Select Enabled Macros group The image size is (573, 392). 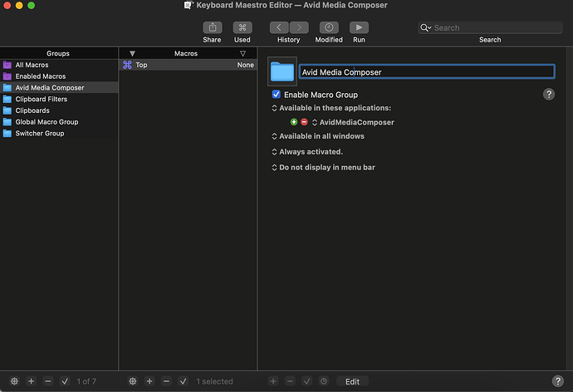click(x=59, y=76)
